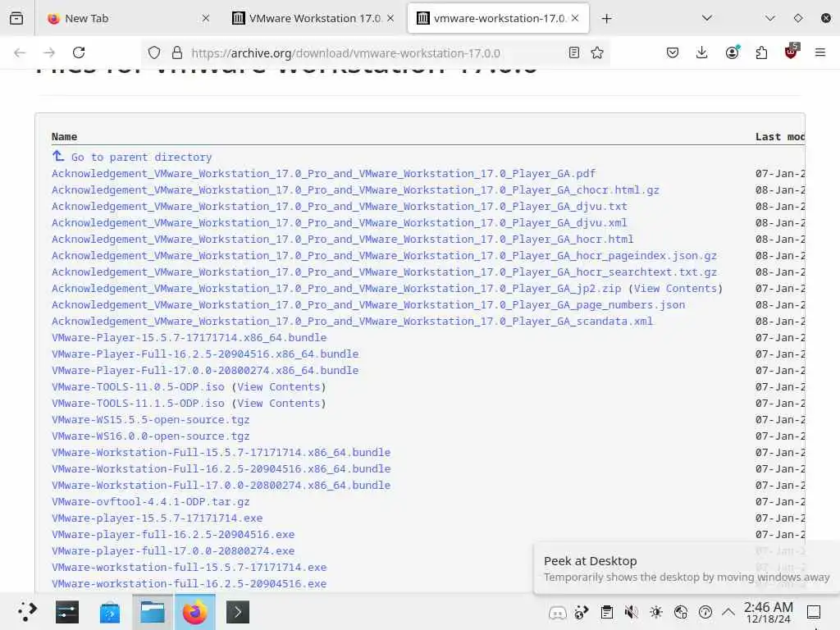
Task: Download VMware-Workstation-Full-17.0.0-20800274.x86_64.bundle
Action: point(221,485)
